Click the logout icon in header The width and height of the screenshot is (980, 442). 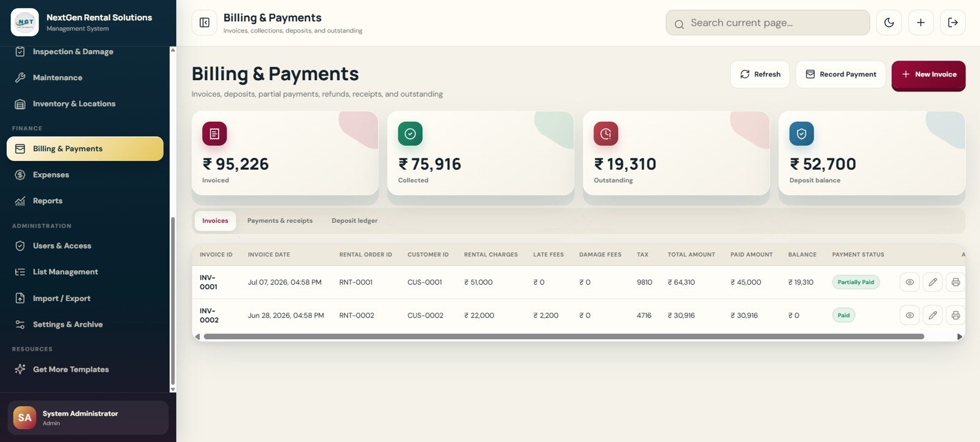[953, 23]
